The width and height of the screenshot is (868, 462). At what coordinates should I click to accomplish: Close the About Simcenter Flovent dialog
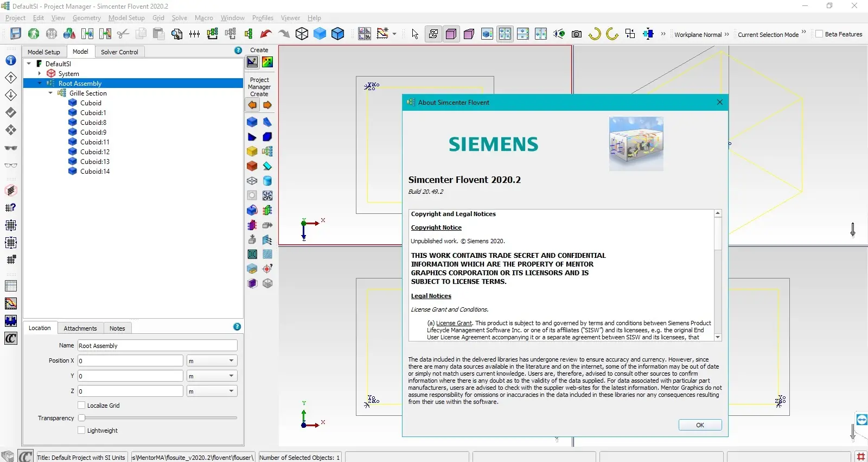(x=720, y=102)
